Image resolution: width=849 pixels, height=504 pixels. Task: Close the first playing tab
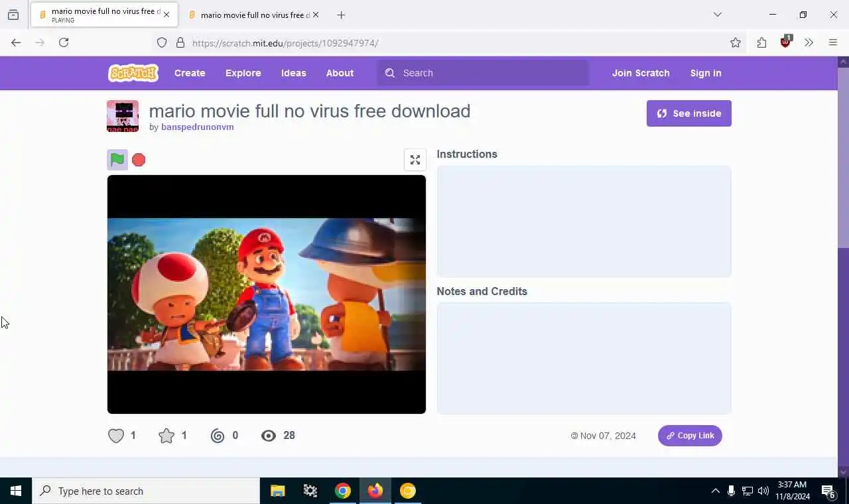click(166, 15)
